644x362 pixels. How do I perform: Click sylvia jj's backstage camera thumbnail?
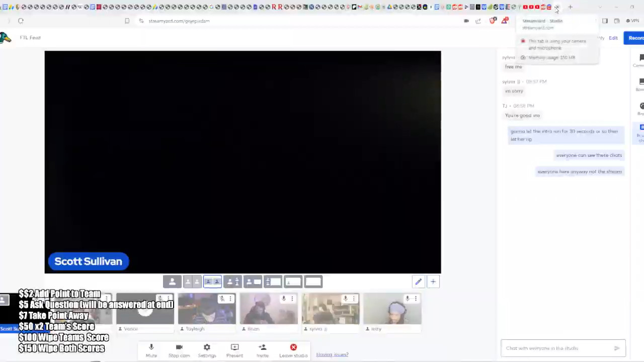pyautogui.click(x=331, y=309)
